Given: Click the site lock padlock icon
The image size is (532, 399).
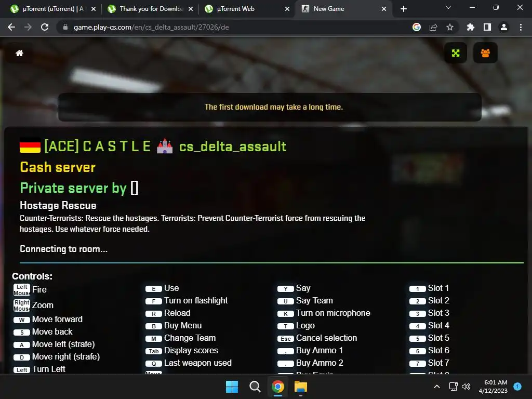Looking at the screenshot, I should pos(65,27).
